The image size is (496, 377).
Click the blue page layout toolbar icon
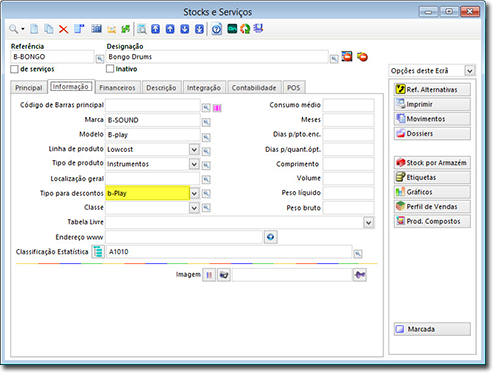point(79,29)
